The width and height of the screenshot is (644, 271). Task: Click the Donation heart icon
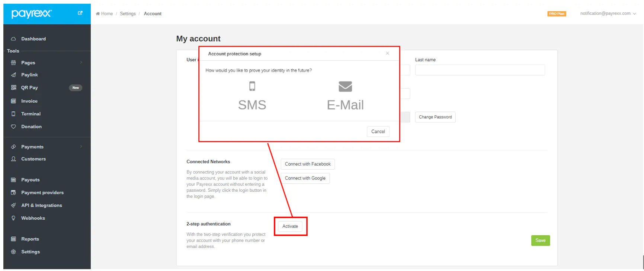tap(13, 127)
